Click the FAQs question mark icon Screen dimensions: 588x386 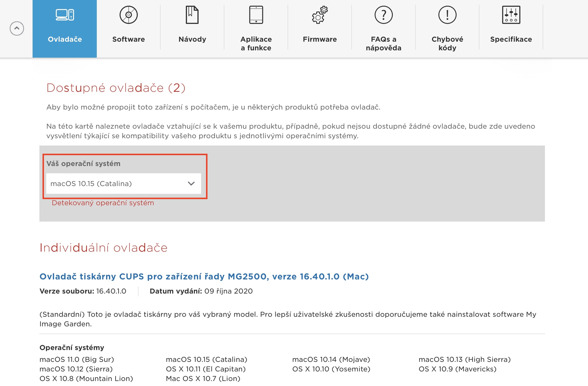[x=383, y=15]
